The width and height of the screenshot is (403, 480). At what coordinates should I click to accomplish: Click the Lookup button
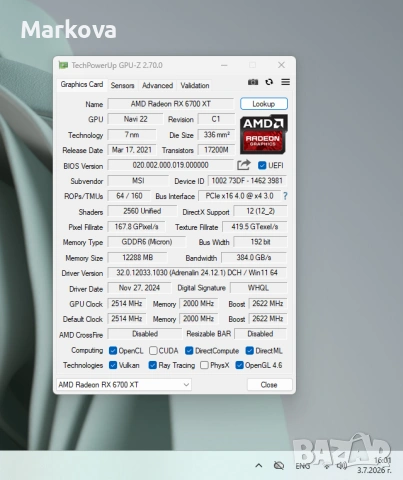coord(264,104)
